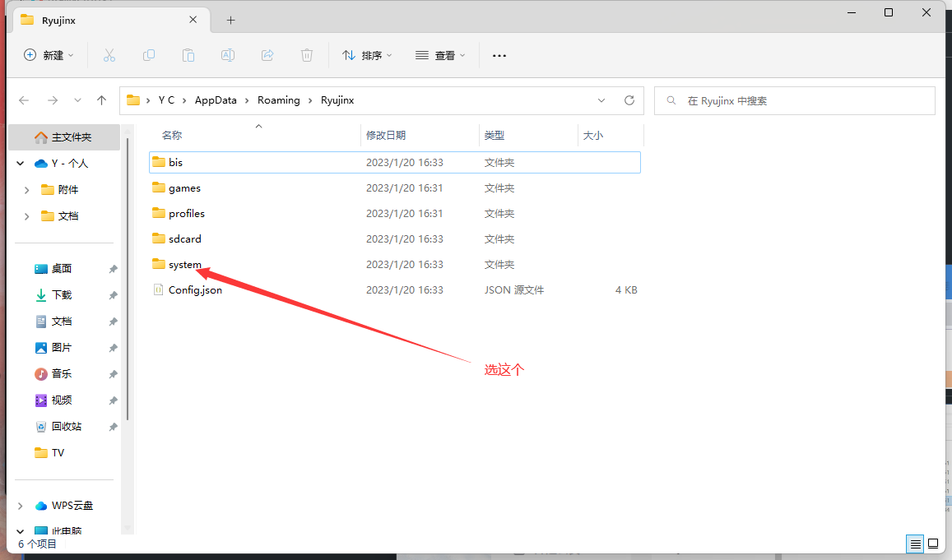Go up one folder level arrow
The image size is (952, 560).
pyautogui.click(x=101, y=100)
